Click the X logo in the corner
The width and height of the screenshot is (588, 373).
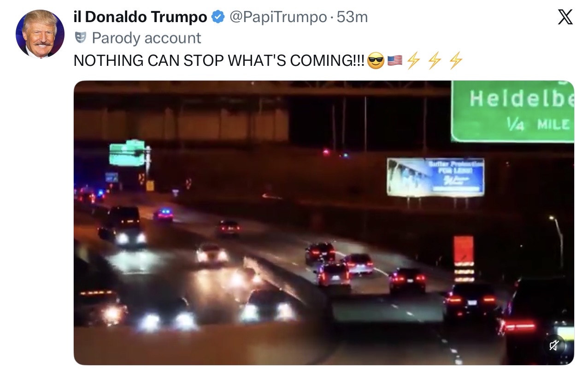click(565, 17)
